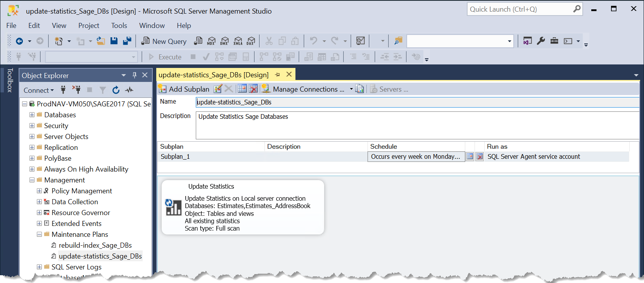Click schedule calendar icon in Subplan_1 row
The height and width of the screenshot is (283, 644).
click(470, 156)
